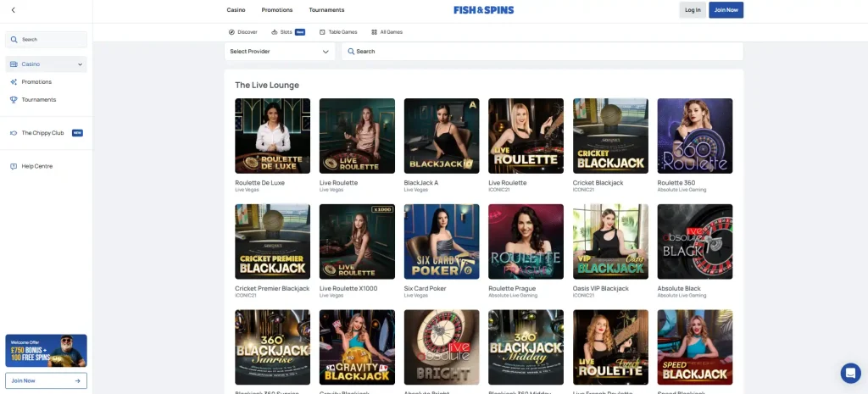The image size is (868, 394).
Task: Switch to the All Games tab
Action: [387, 32]
